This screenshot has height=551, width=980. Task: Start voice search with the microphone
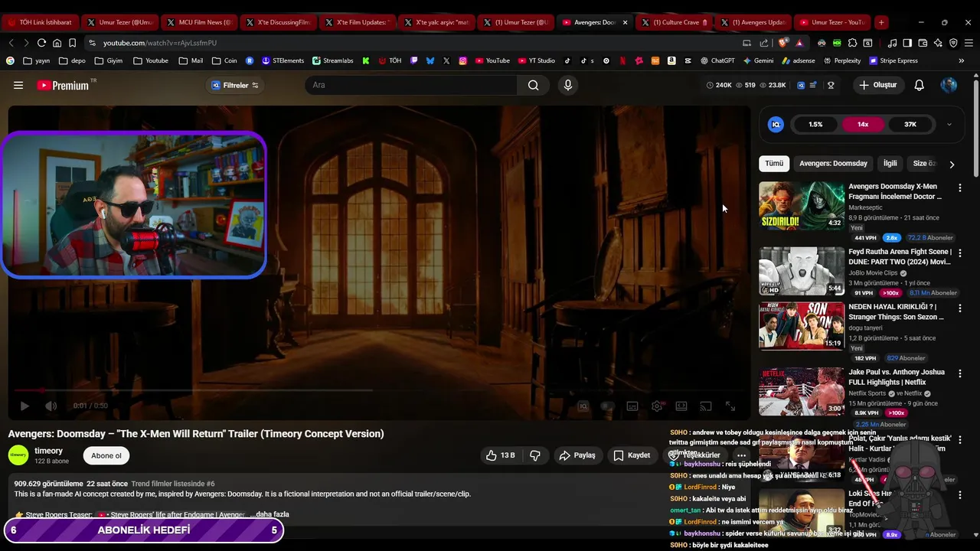567,85
